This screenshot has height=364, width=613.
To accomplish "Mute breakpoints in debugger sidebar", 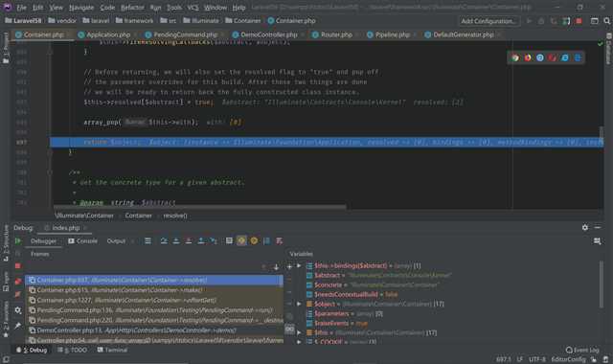I will [18, 294].
